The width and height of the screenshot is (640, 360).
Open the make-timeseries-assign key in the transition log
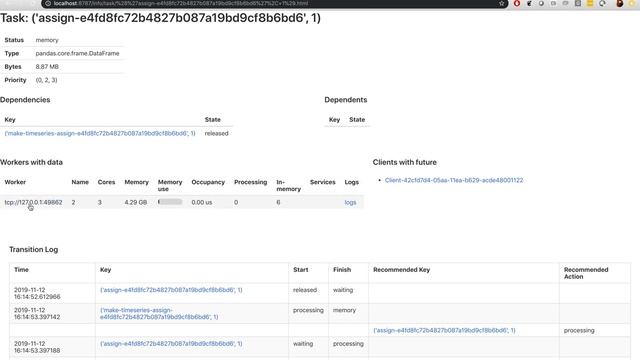[159, 313]
